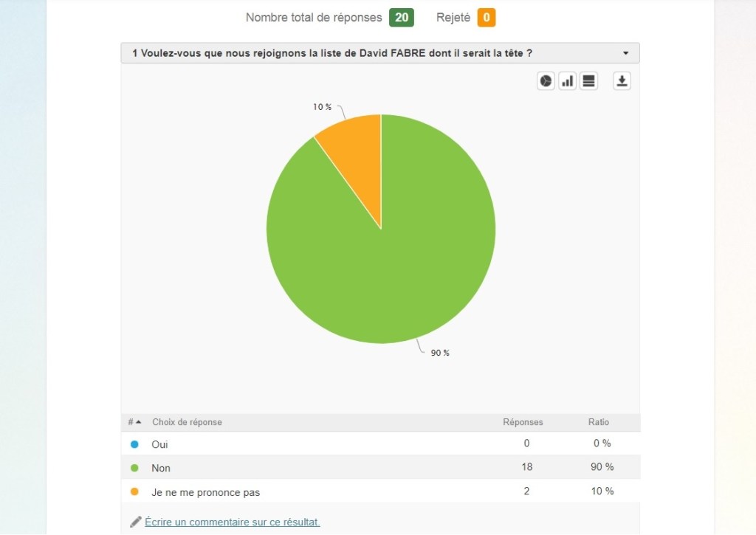
Task: Click the pencil comment icon
Action: tap(135, 522)
